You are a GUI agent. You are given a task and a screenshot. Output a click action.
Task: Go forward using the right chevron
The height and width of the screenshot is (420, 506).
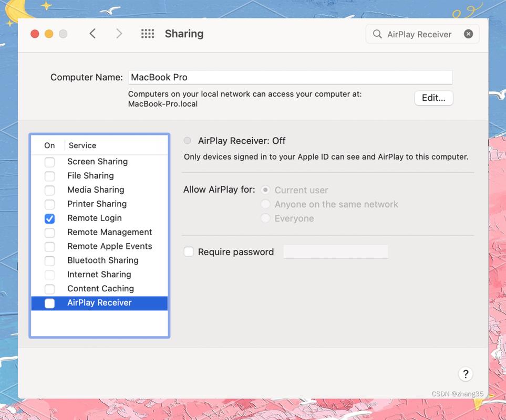tap(119, 34)
